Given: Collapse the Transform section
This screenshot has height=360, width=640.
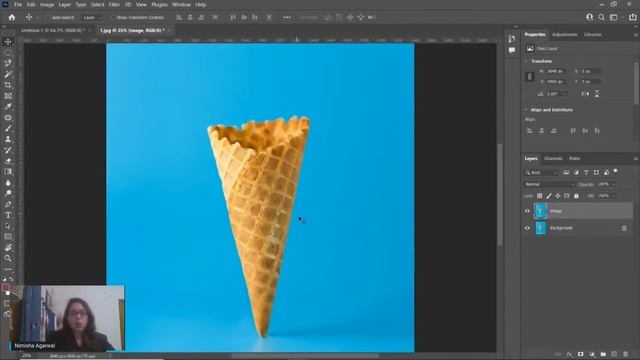Looking at the screenshot, I should (x=527, y=61).
